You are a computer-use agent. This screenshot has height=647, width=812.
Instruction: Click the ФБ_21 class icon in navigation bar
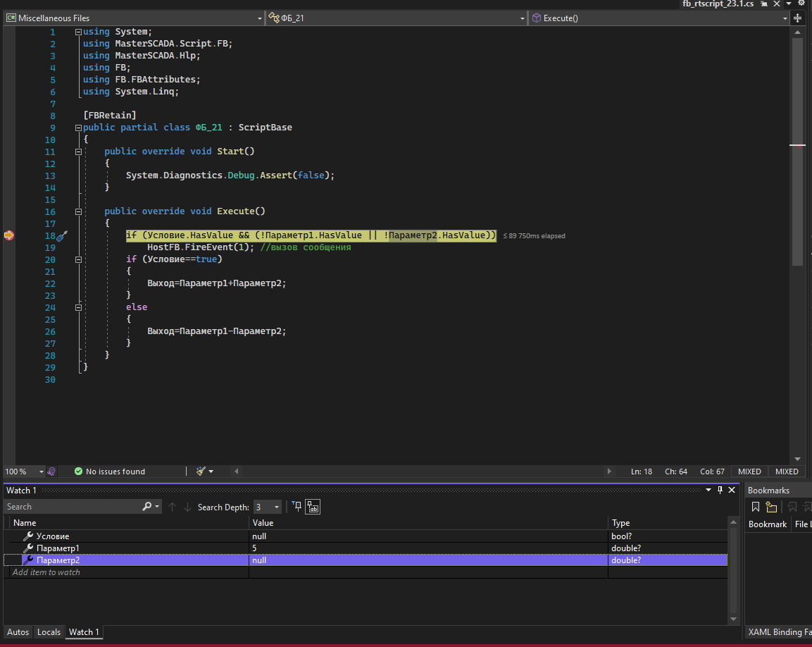click(x=274, y=18)
